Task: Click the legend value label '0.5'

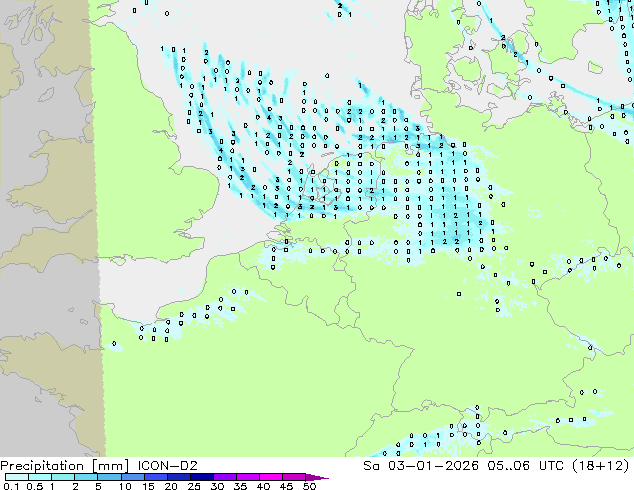Action: [x=35, y=486]
